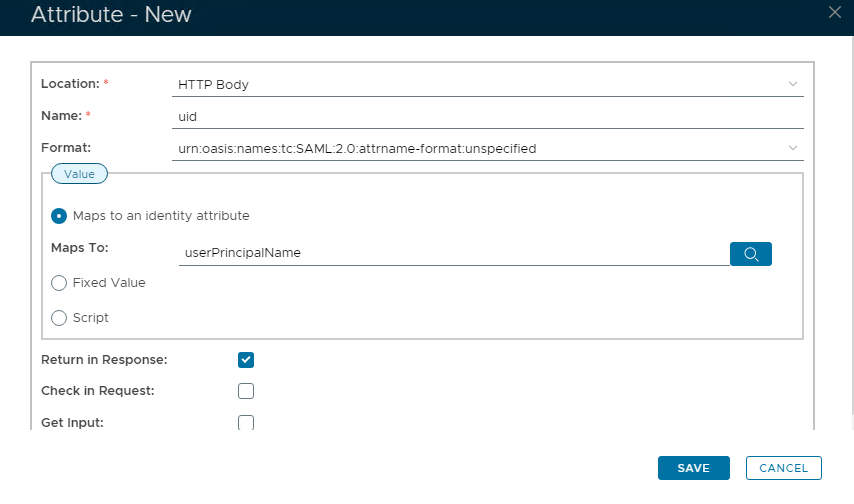
Task: Uncheck the Return in Response checkbox
Action: tap(246, 360)
